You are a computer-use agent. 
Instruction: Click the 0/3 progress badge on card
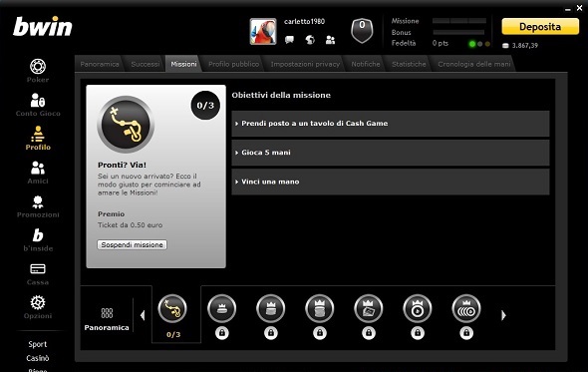click(x=205, y=105)
